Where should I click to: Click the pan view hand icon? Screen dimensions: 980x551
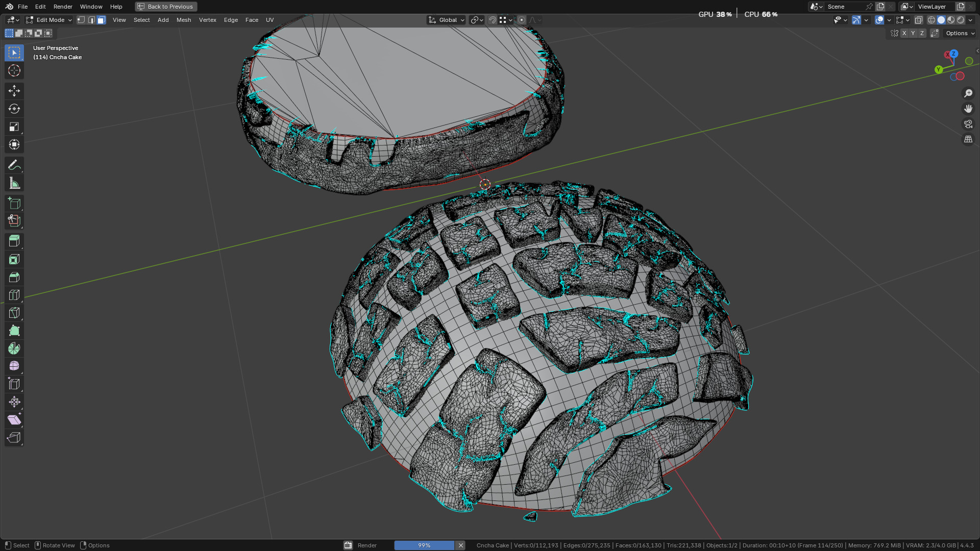pyautogui.click(x=968, y=109)
